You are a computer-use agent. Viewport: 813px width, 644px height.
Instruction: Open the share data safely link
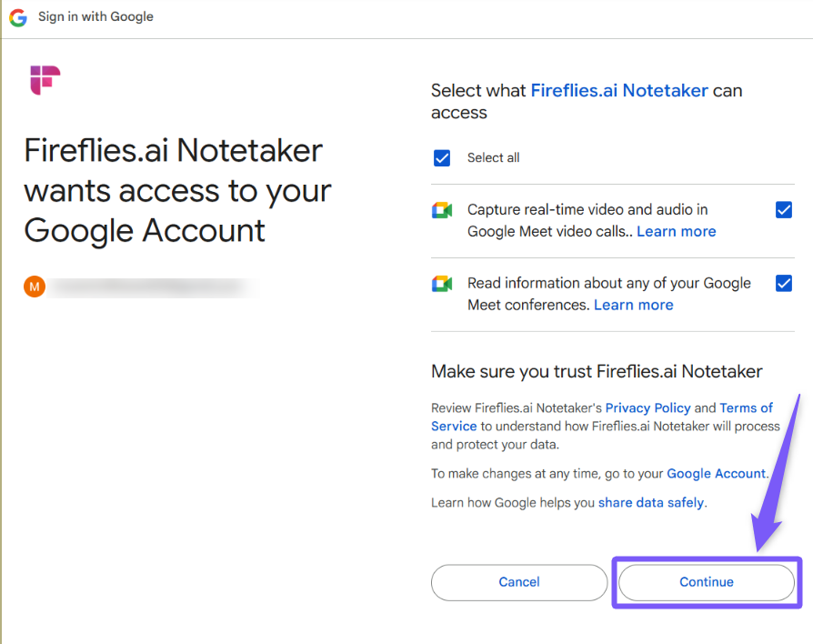click(x=651, y=502)
